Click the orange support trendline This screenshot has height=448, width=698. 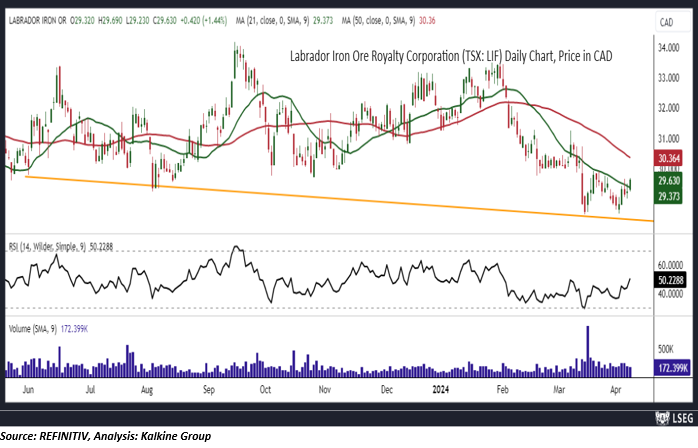pos(338,198)
